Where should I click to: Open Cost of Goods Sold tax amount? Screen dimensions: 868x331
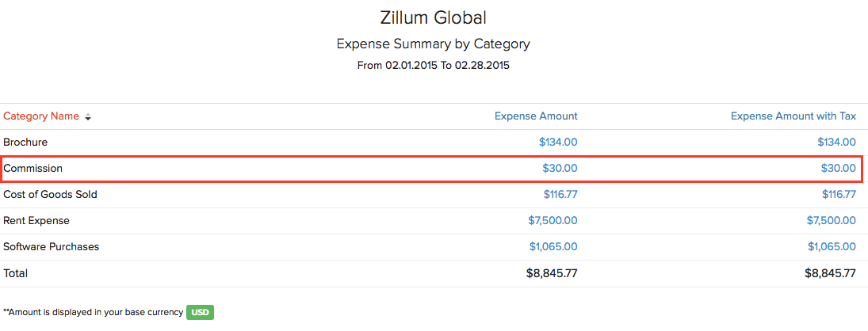[x=839, y=195]
